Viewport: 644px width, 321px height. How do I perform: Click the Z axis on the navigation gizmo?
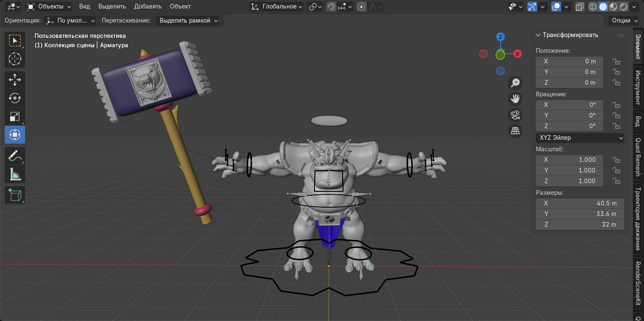[500, 37]
